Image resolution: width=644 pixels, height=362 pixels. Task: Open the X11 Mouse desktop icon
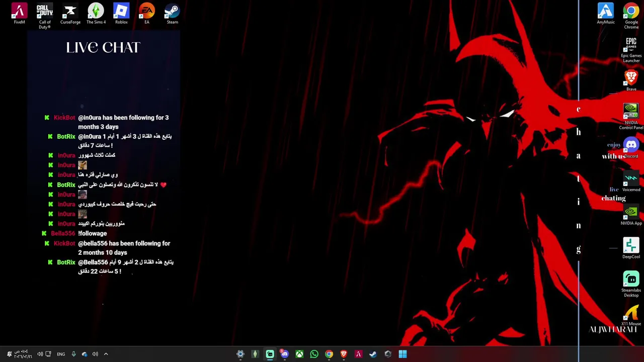point(631,316)
